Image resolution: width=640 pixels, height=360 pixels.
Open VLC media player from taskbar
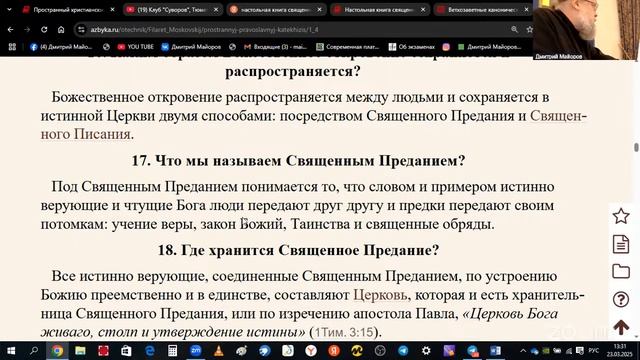point(219,351)
